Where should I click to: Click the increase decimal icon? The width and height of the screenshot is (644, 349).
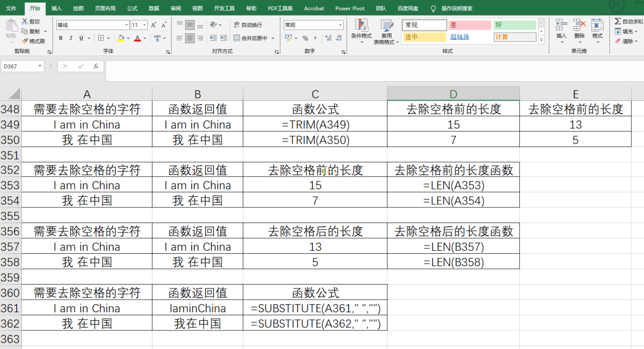pyautogui.click(x=329, y=38)
